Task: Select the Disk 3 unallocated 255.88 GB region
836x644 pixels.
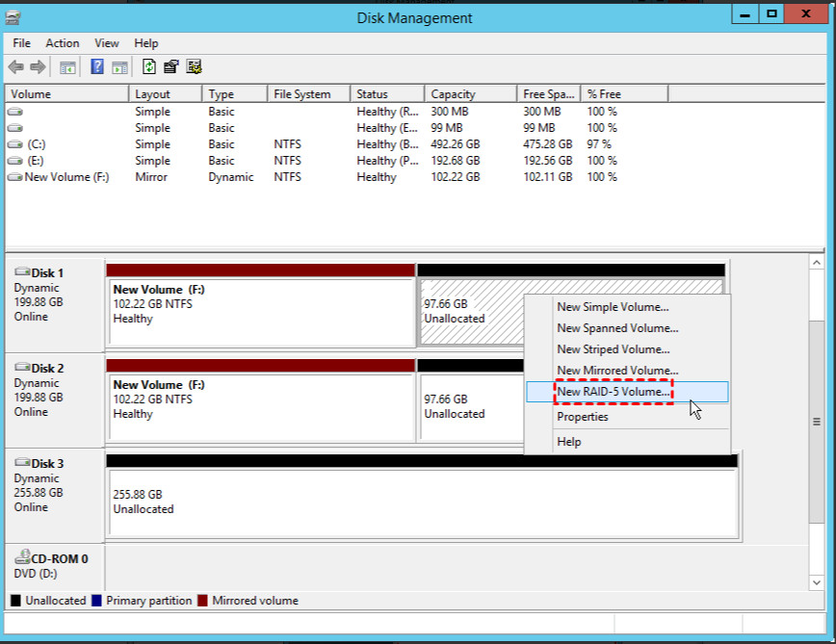Action: 424,502
